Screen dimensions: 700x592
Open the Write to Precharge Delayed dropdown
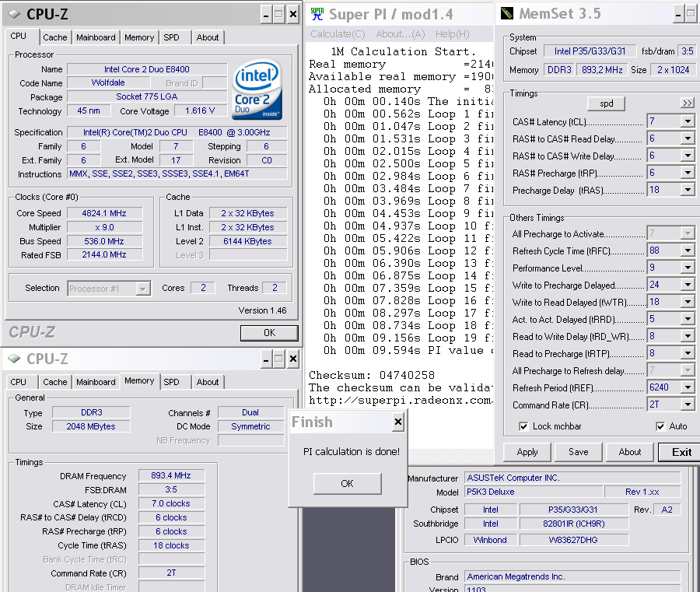coord(688,285)
